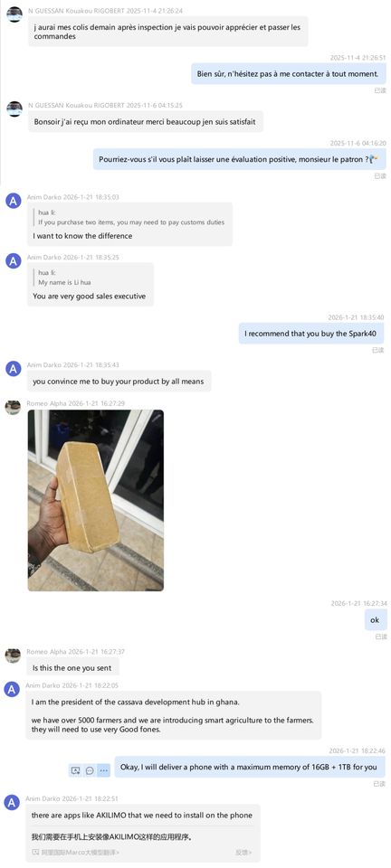391x868 pixels.
Task: Click the translate icon beside the 16GB message
Action: tap(75, 770)
